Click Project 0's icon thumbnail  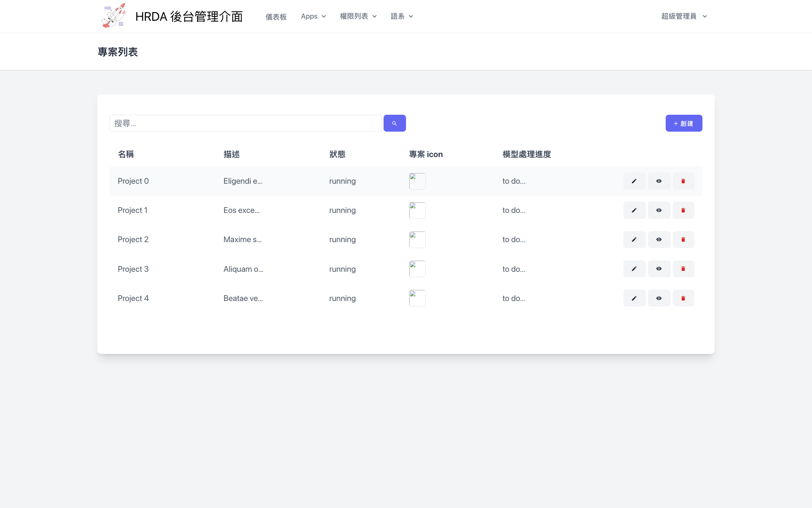point(417,181)
